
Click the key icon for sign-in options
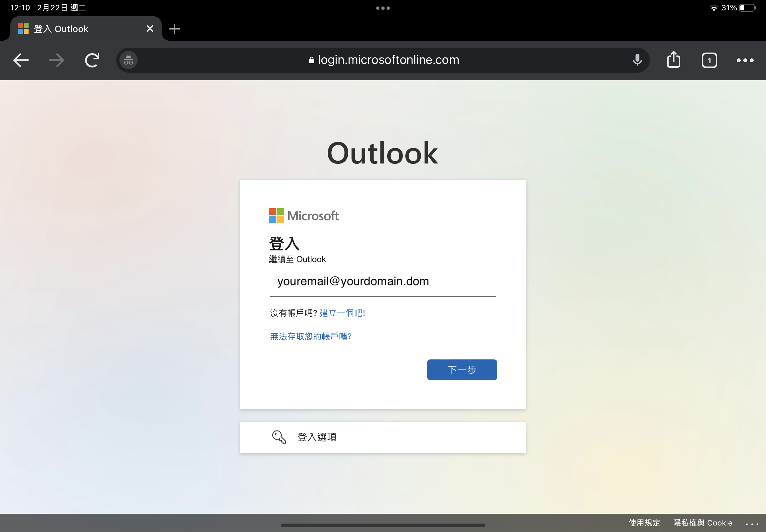pos(279,437)
